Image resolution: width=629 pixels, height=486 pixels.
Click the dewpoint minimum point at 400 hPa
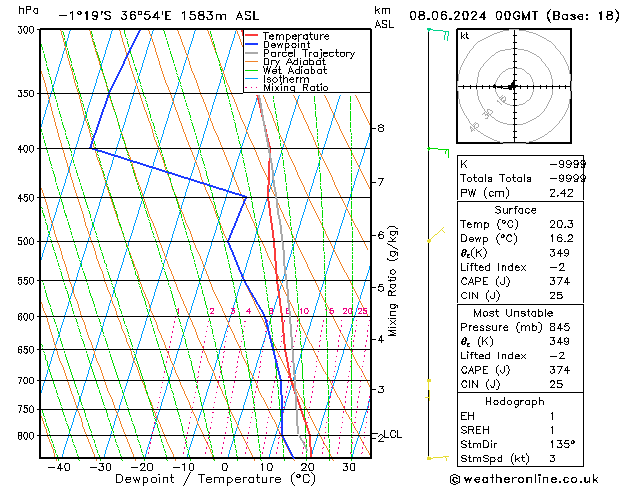(91, 148)
